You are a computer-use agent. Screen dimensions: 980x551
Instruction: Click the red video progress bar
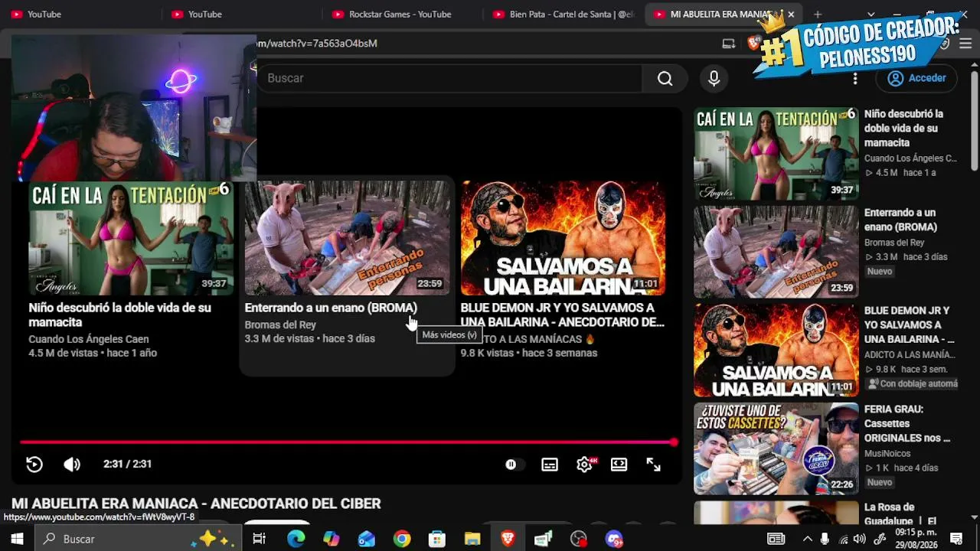[348, 442]
